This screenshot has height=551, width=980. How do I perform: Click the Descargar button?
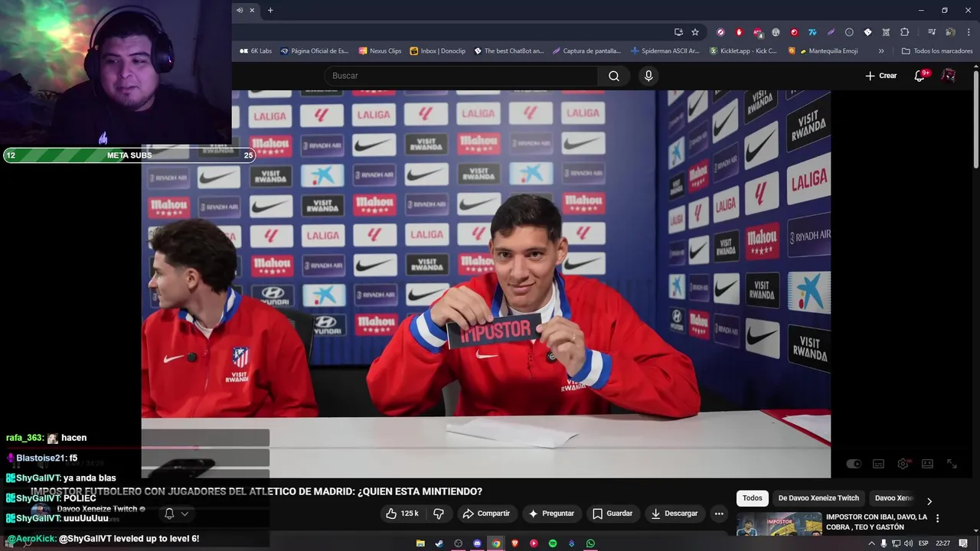click(675, 514)
